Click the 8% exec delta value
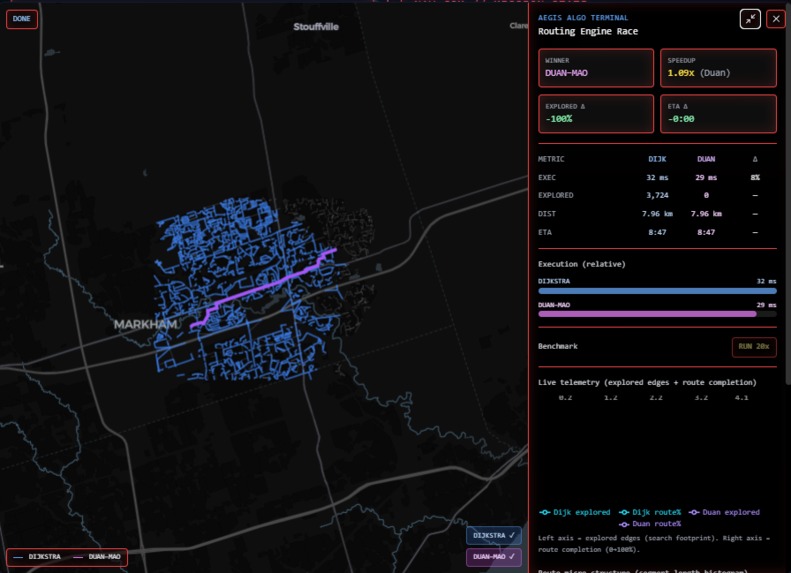The width and height of the screenshot is (791, 573). pyautogui.click(x=755, y=178)
